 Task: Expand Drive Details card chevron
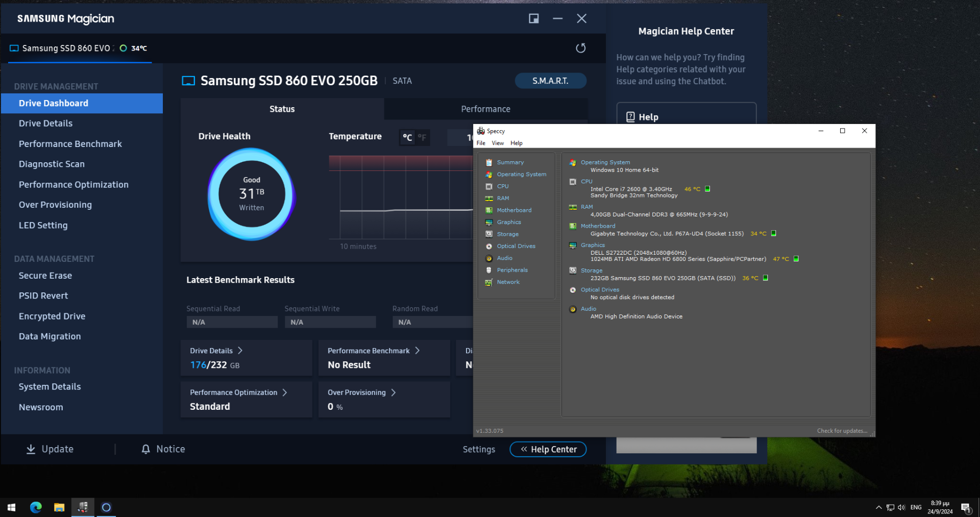click(240, 351)
